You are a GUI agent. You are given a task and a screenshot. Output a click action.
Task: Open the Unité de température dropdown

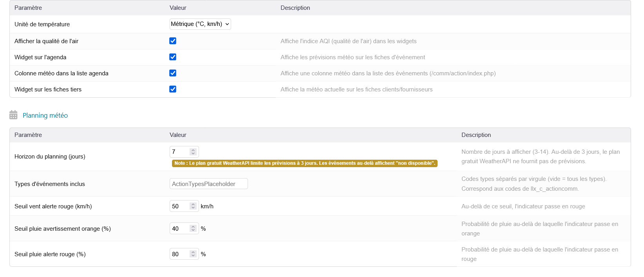click(x=200, y=24)
